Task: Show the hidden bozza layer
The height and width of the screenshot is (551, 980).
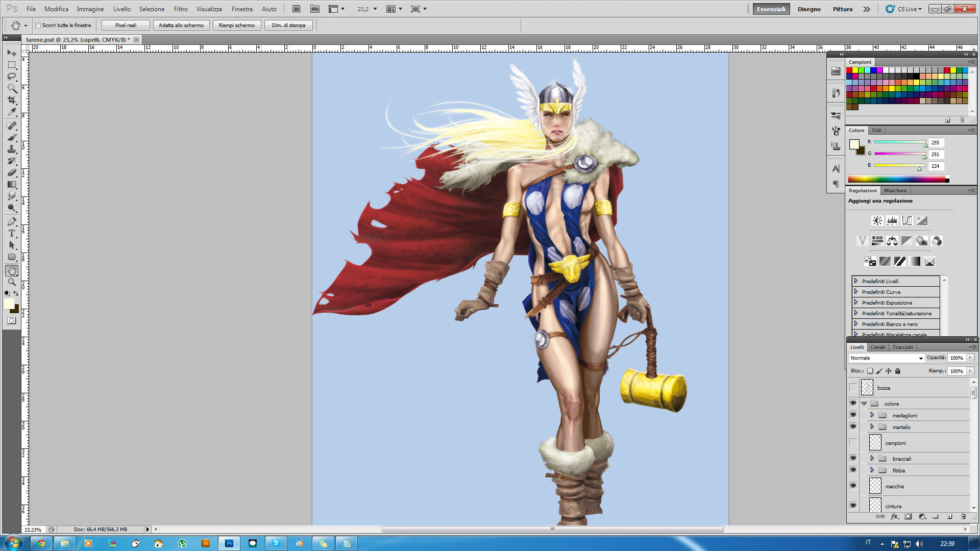Action: [x=853, y=388]
